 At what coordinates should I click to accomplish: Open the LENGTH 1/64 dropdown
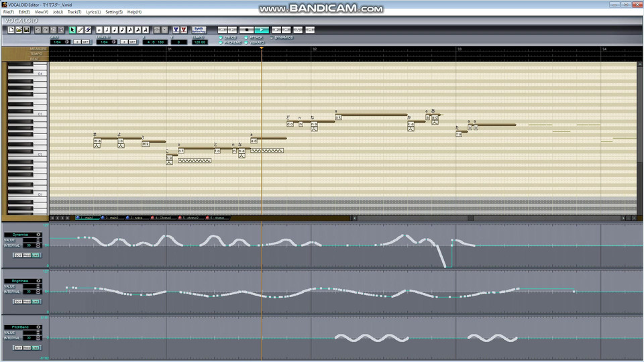click(x=114, y=42)
